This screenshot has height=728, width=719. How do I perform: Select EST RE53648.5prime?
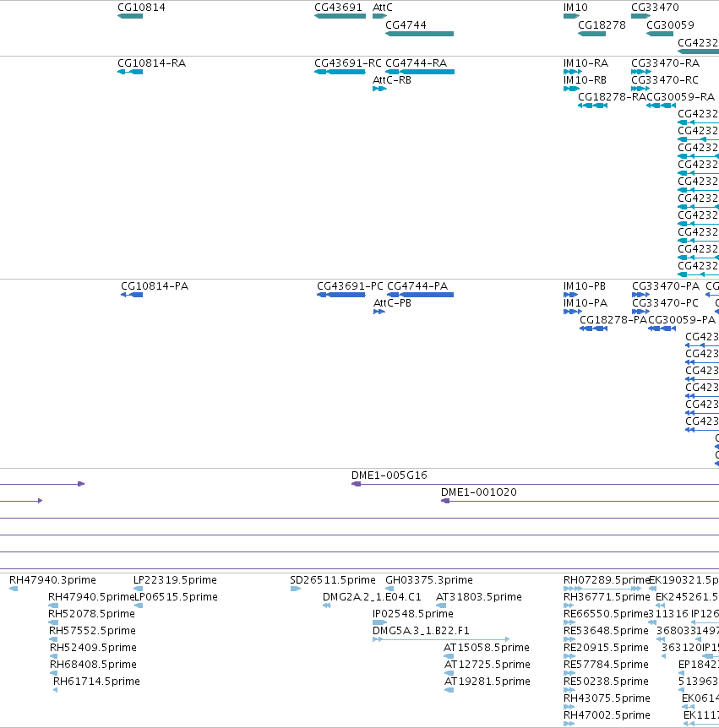[x=569, y=639]
